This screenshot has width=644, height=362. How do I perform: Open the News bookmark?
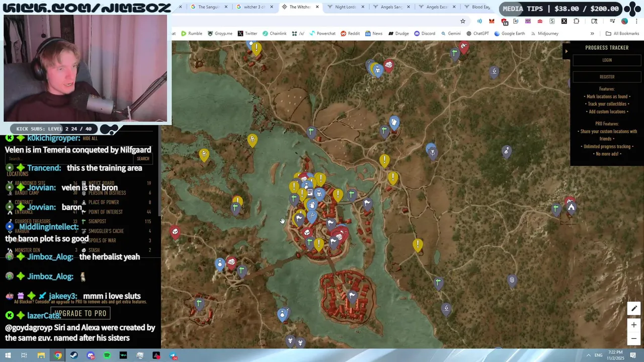(x=374, y=34)
